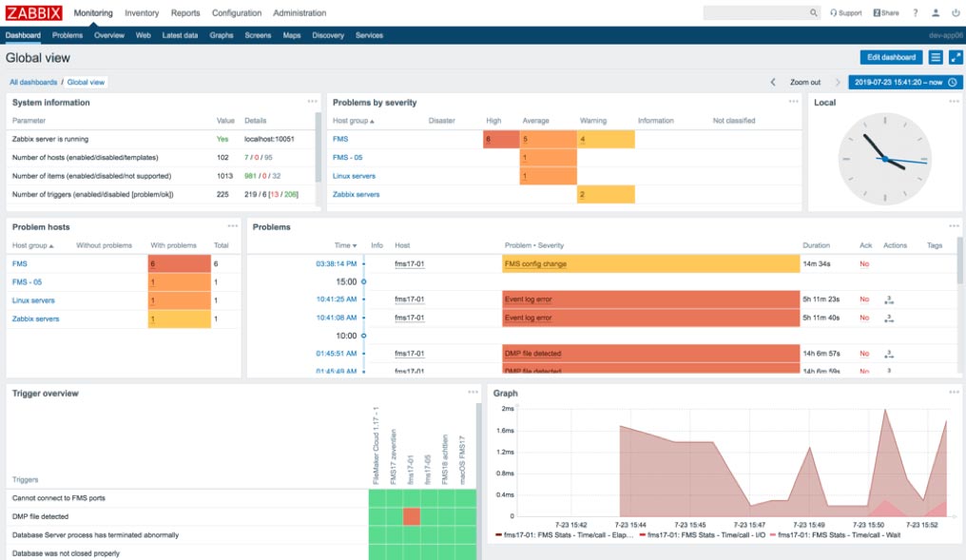Sort Problem hosts by Host group
Viewport: 966px width, 560px height.
[x=32, y=245]
